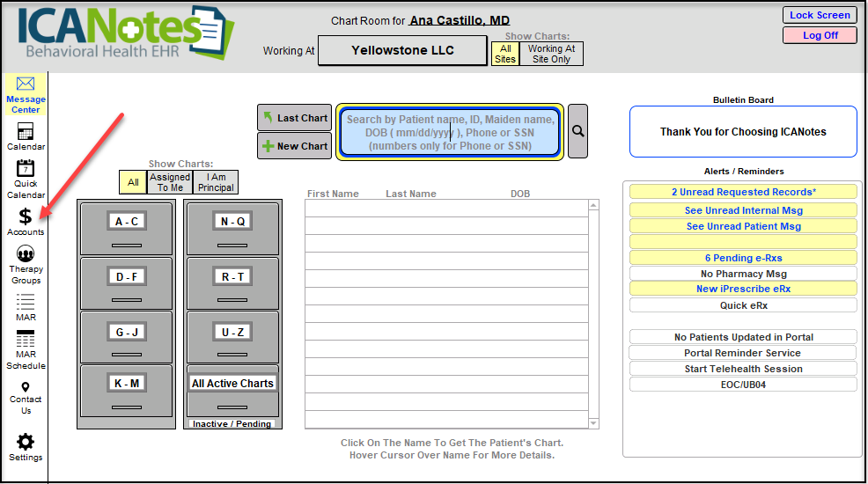Screen dimensions: 868x484
Task: Open Settings gear icon
Action: point(26,442)
